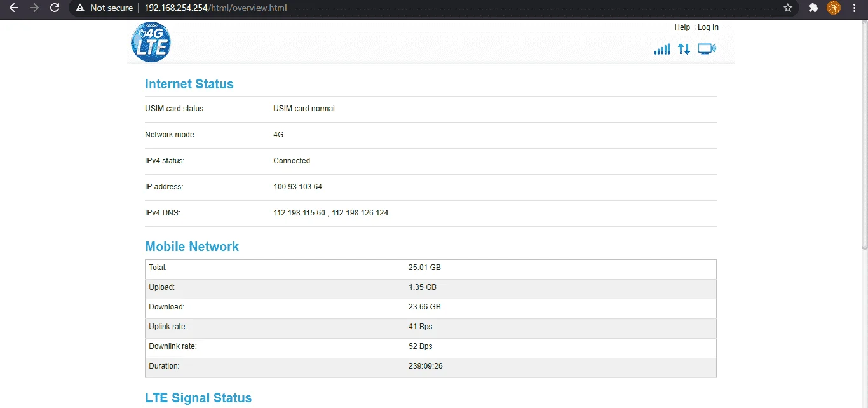Click the '4G' network mode value
868x408 pixels.
click(278, 135)
